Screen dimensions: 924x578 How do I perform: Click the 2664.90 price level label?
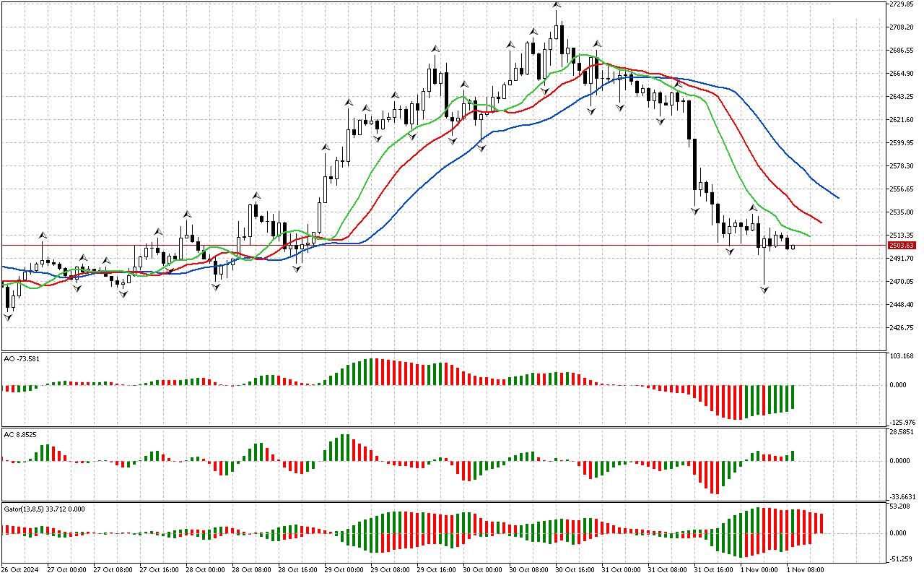point(903,74)
